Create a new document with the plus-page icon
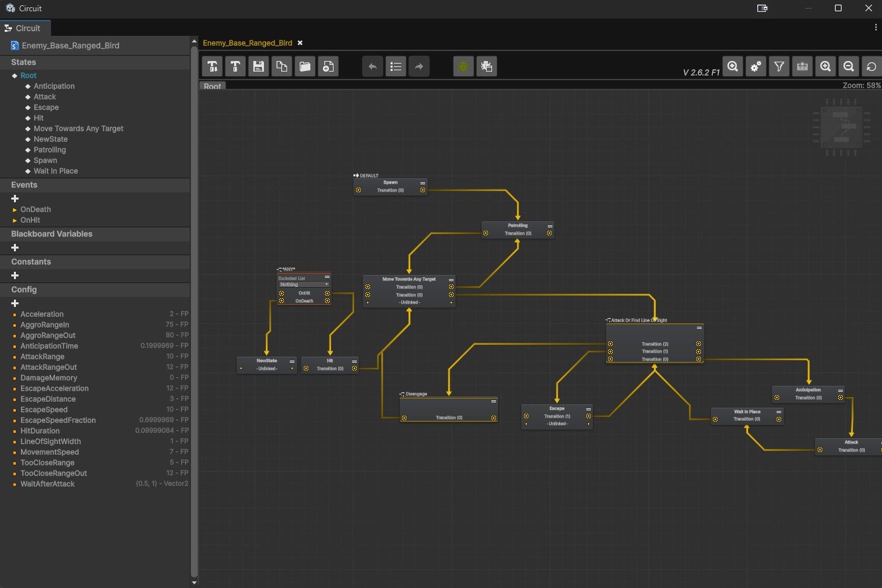 328,66
